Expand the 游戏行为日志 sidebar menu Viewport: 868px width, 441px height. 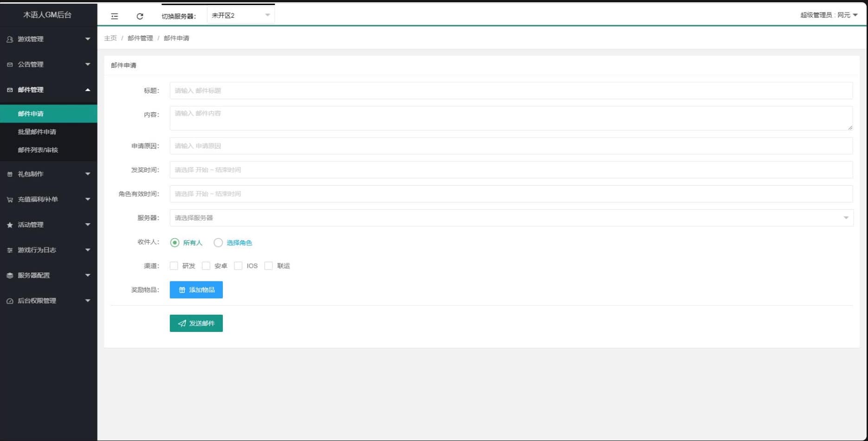[49, 250]
